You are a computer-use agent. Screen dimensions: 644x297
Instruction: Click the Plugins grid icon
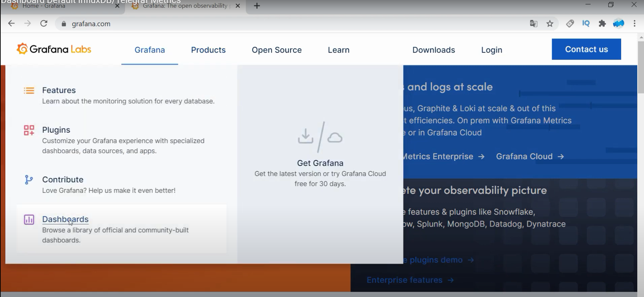pos(29,130)
